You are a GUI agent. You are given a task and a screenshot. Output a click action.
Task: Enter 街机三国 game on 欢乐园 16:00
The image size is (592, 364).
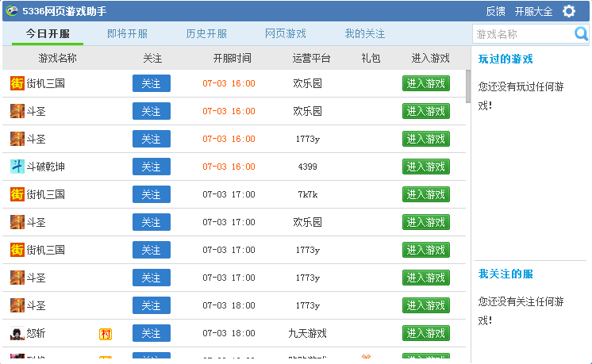point(426,83)
